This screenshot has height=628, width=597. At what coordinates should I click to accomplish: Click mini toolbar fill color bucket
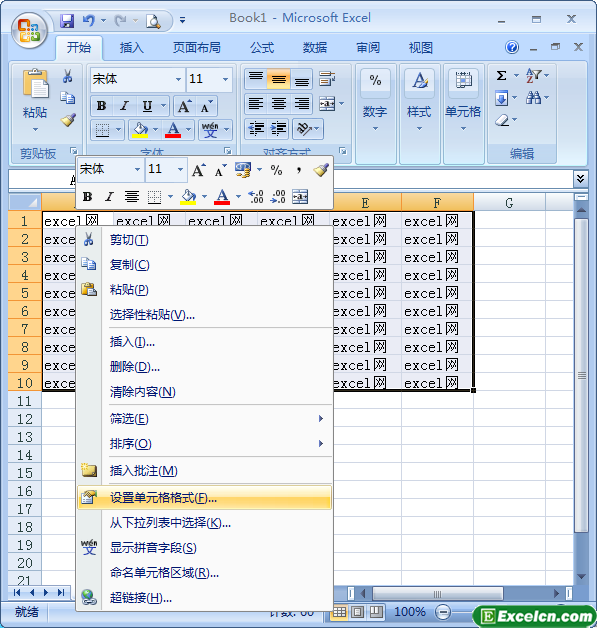[188, 197]
